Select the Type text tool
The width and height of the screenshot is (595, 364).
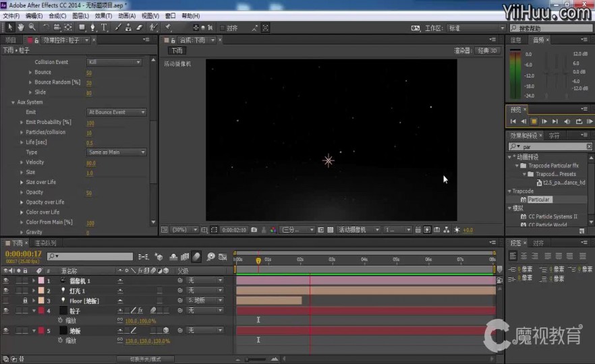pyautogui.click(x=104, y=27)
